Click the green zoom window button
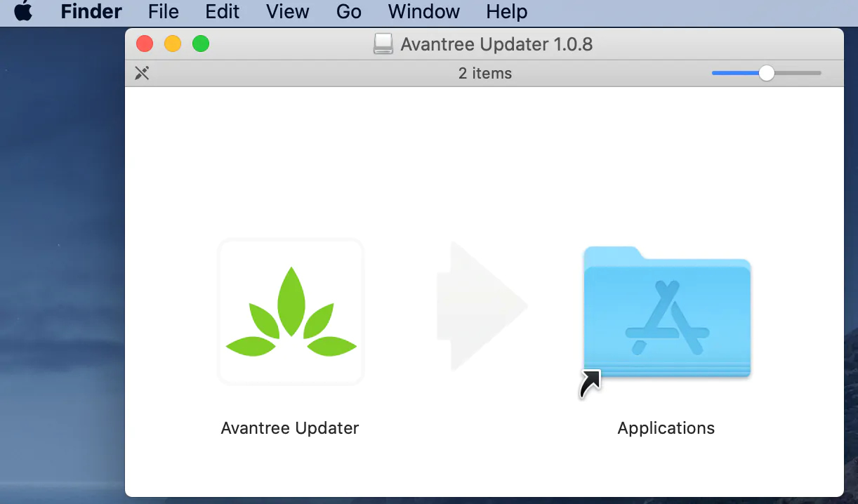 click(x=201, y=44)
